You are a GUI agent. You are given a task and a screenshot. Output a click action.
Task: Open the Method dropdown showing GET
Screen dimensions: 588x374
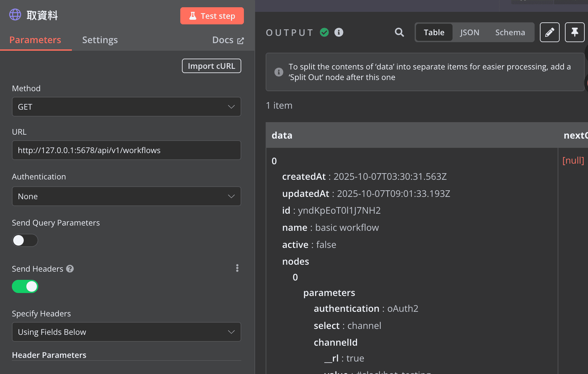[x=126, y=107]
